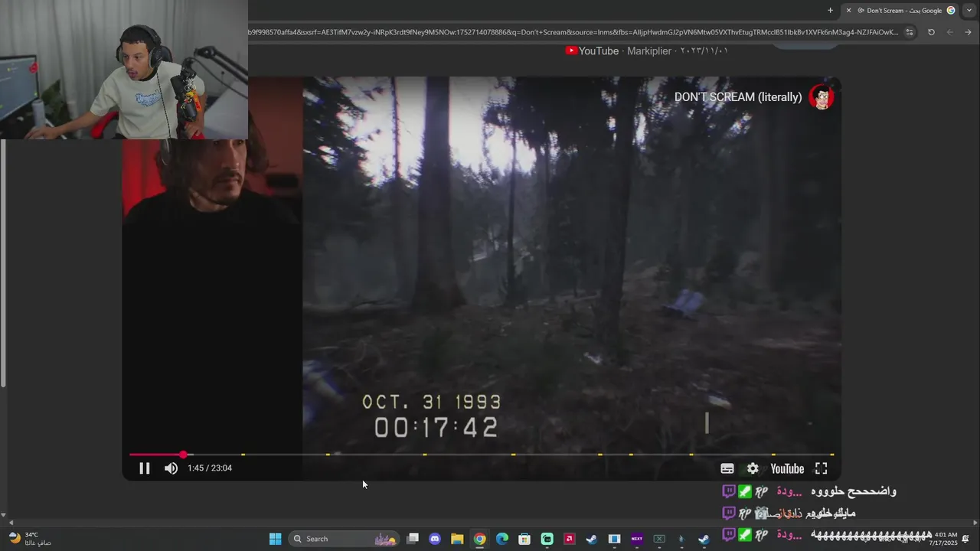Click the YouTube logo in player controls

point(787,468)
